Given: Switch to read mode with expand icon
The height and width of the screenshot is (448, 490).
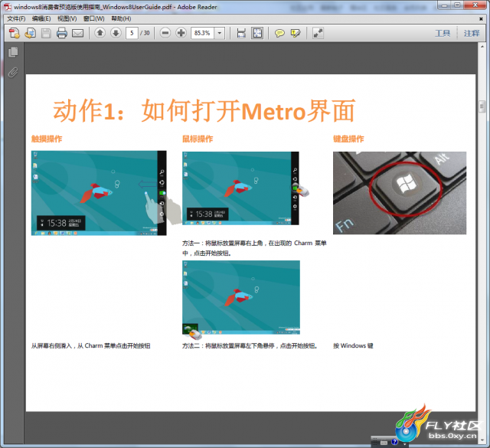Looking at the screenshot, I should (318, 33).
